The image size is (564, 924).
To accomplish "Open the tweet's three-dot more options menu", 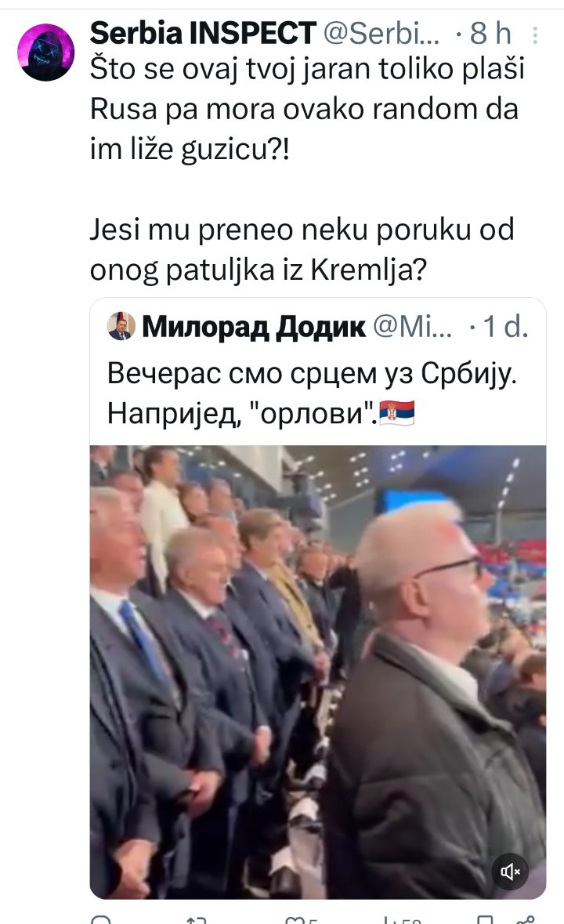I will [534, 35].
